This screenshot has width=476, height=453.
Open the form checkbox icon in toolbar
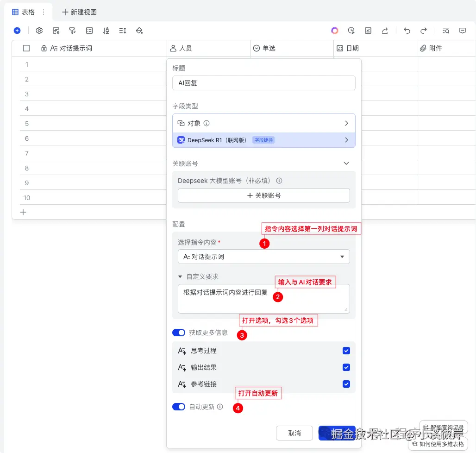click(368, 31)
